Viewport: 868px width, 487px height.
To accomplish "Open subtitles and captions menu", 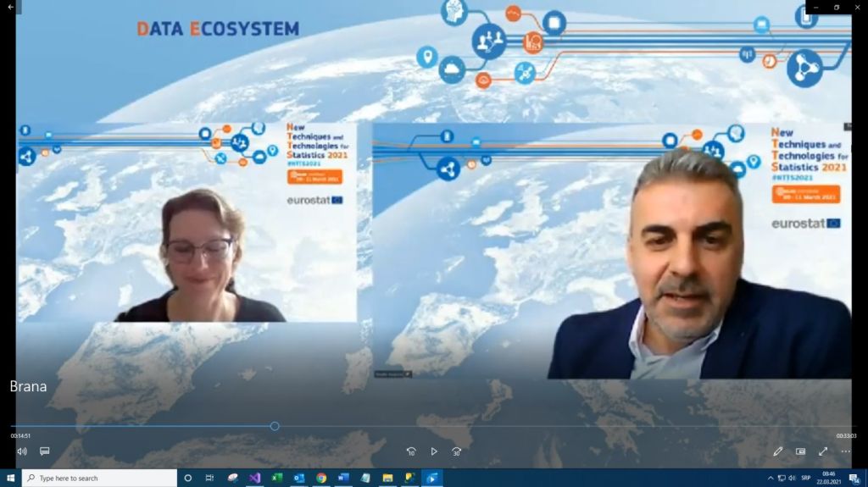I will [45, 451].
